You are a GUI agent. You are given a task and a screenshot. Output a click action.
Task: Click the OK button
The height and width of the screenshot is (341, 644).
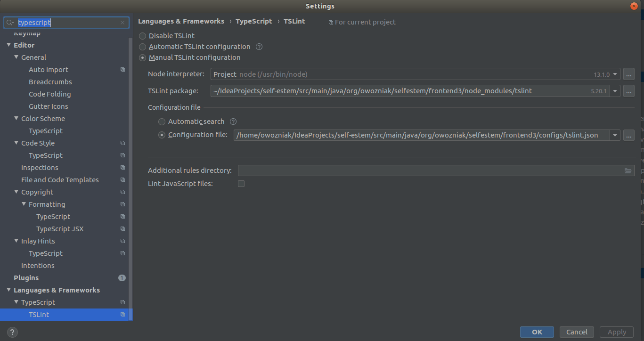pos(537,332)
